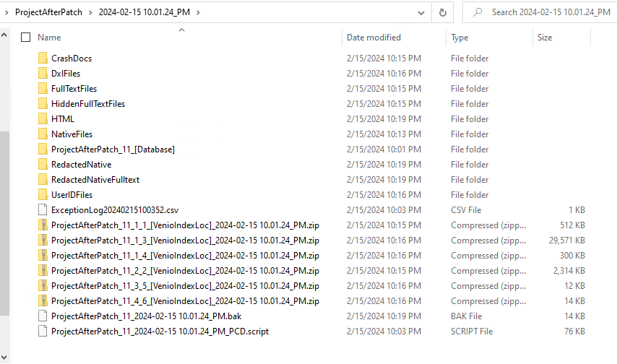Click the BAK File type cell

point(466,316)
